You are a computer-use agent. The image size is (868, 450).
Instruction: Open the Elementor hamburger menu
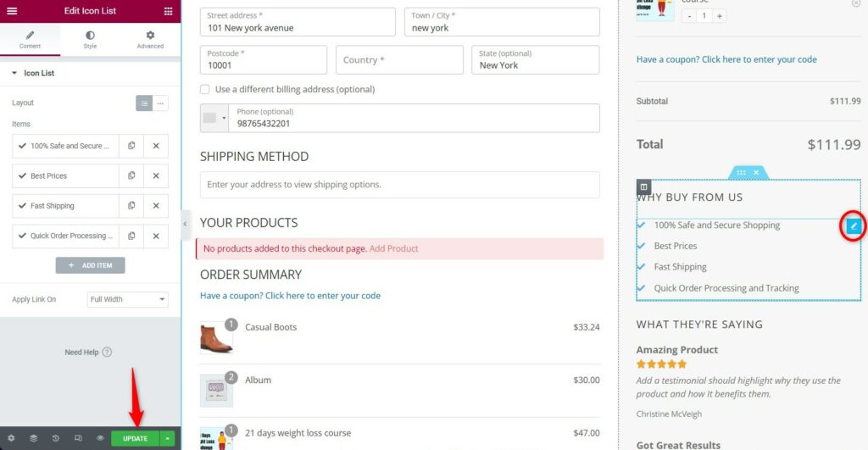[12, 10]
